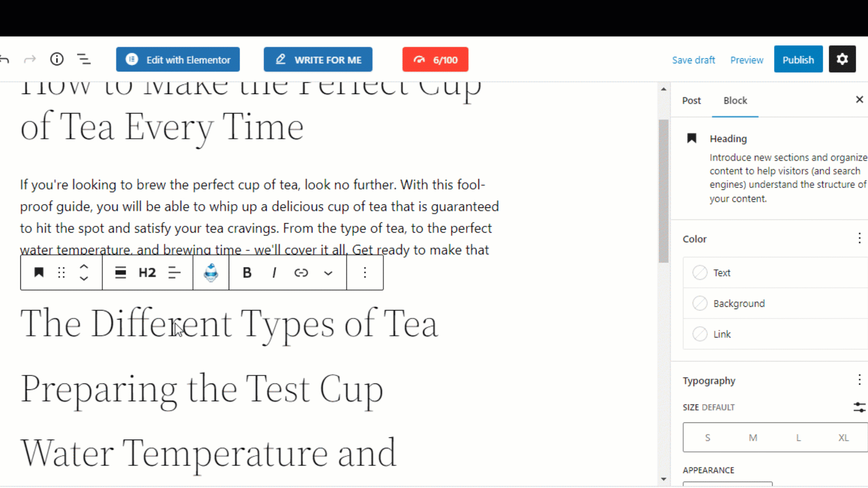Image resolution: width=868 pixels, height=488 pixels.
Task: Click Save draft button
Action: tap(693, 60)
